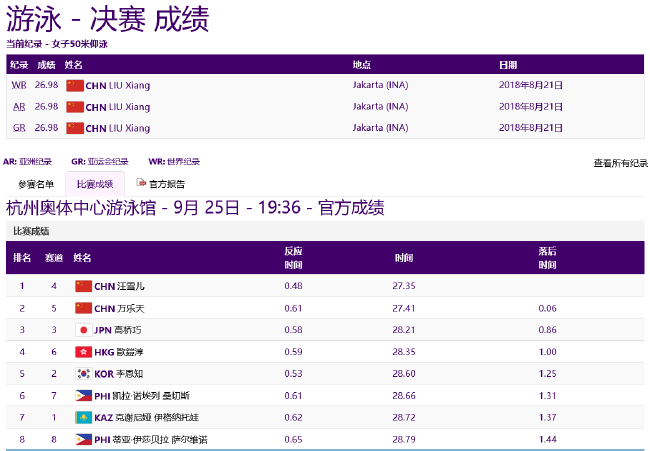This screenshot has height=451, width=650.
Task: Click time 28.21 in rank 3
Action: click(x=404, y=330)
